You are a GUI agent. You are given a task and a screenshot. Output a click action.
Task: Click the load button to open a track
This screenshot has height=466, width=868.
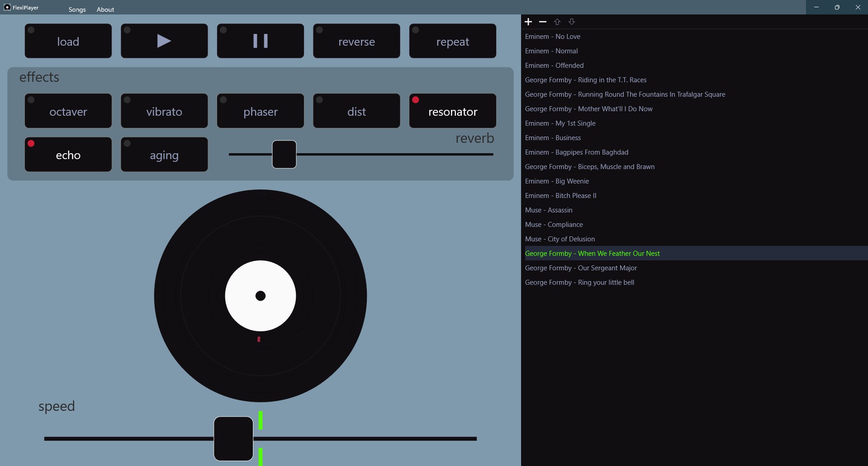pyautogui.click(x=68, y=41)
